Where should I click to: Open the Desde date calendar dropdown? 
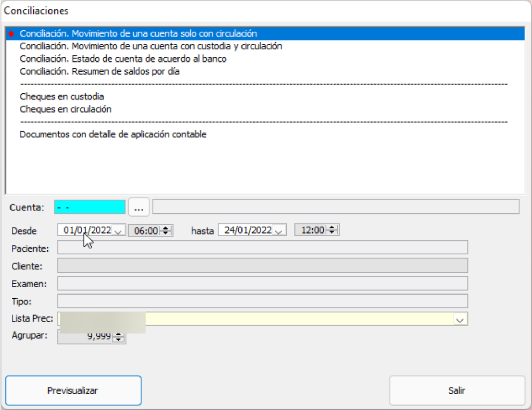[x=118, y=231]
